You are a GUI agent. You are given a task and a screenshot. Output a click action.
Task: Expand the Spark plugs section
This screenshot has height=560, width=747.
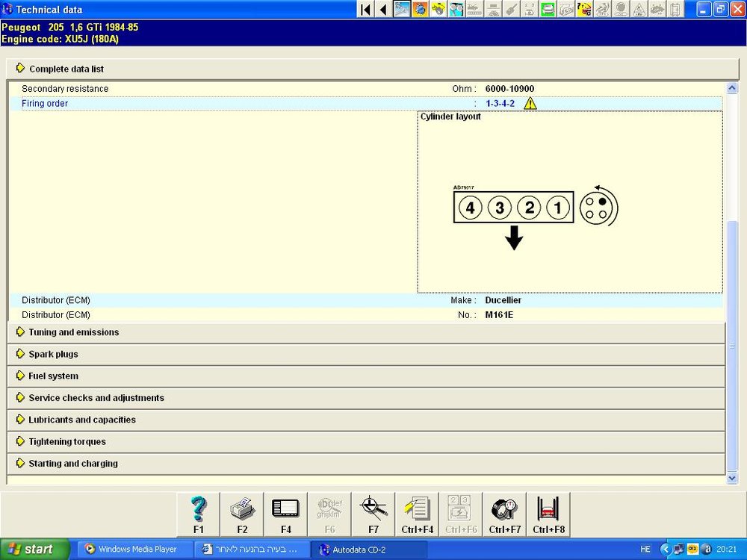[366, 354]
